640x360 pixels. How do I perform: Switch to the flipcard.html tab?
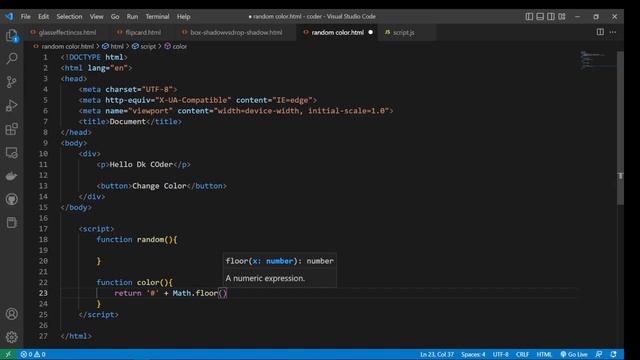coord(143,32)
